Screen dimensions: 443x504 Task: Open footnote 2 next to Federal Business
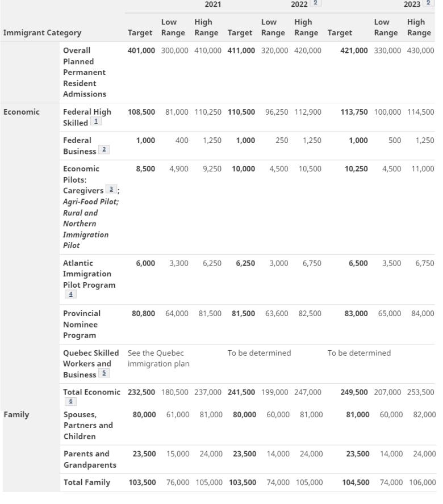pos(103,150)
